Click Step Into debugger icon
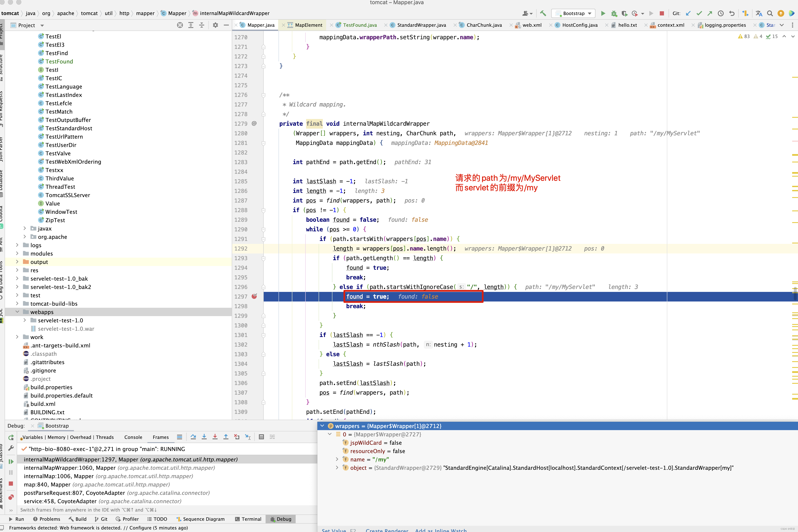The width and height of the screenshot is (798, 532). [x=204, y=437]
